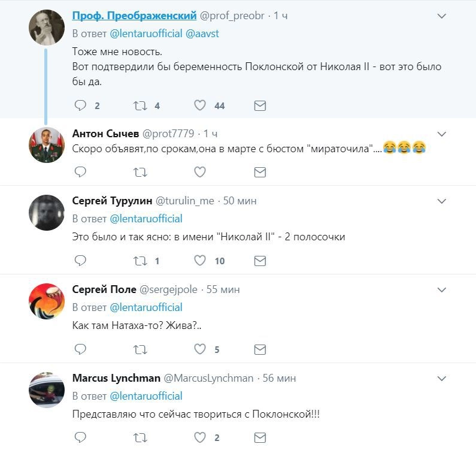This screenshot has height=450, width=476.
Task: Click Сергей Поле's avatar picture
Action: point(47,301)
